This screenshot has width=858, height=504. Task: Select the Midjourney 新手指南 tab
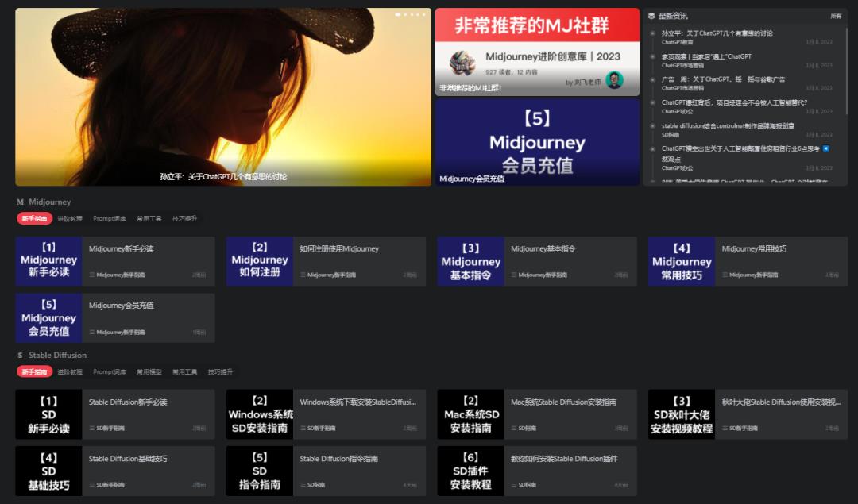(x=34, y=218)
